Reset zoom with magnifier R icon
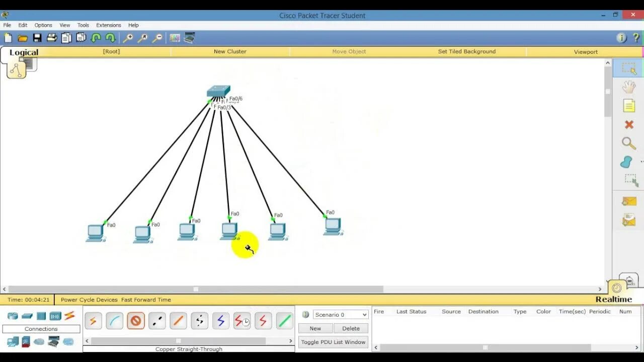Screen dimensions: 644x362 coord(143,38)
